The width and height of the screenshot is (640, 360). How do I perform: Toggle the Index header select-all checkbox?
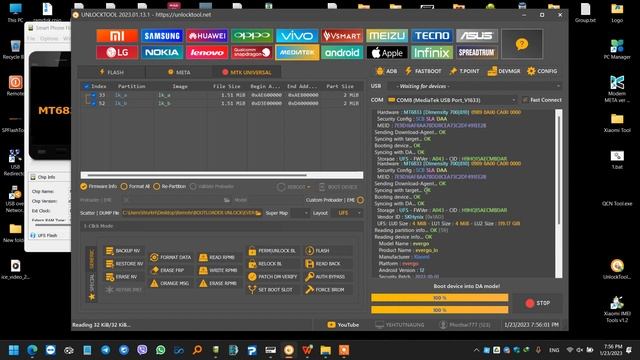pos(86,87)
